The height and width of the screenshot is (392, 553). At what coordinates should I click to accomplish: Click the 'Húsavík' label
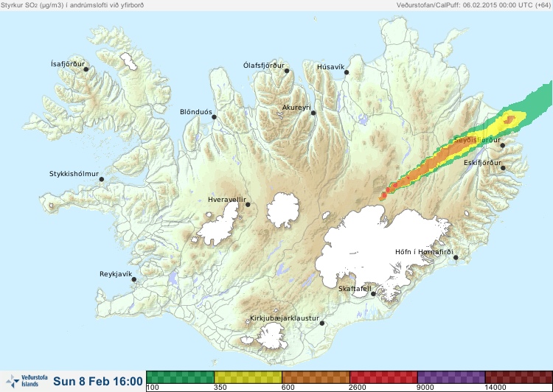(x=330, y=67)
